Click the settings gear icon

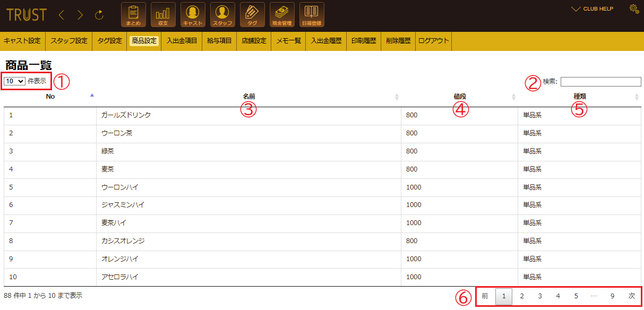pos(633,8)
